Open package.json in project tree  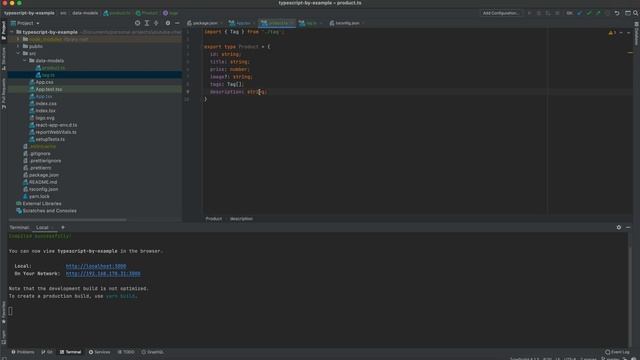(x=41, y=175)
